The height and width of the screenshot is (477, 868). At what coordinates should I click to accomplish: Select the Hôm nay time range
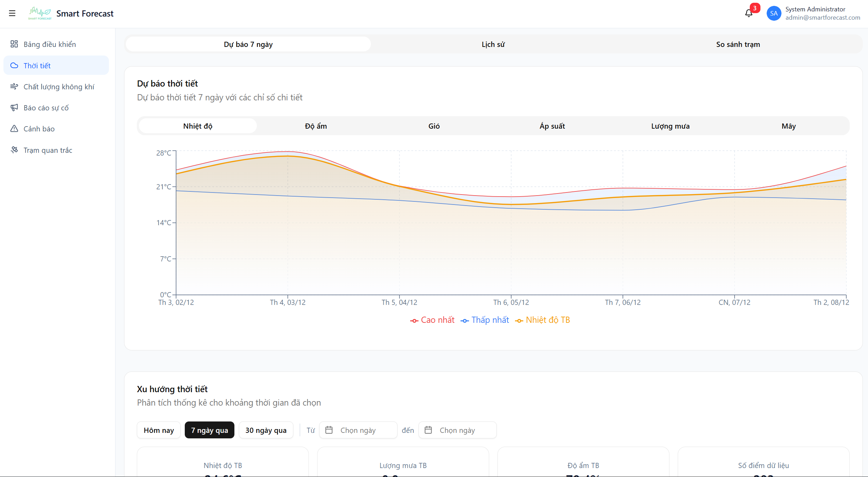[158, 430]
